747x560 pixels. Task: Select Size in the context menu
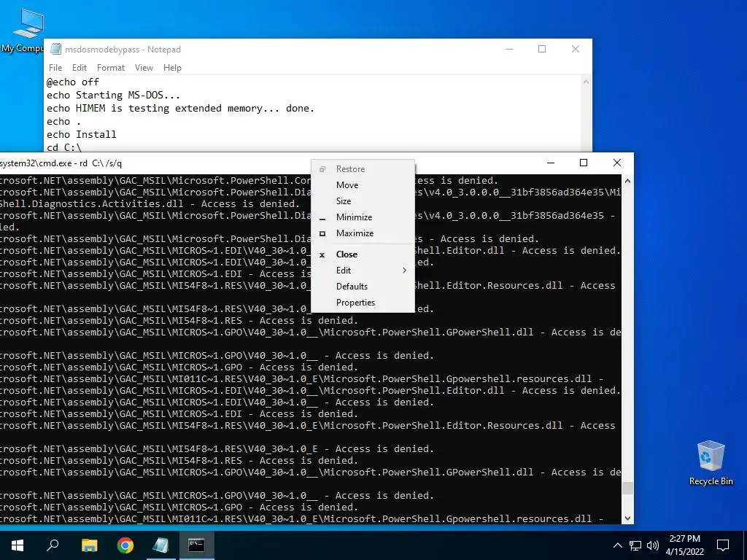[x=363, y=201]
